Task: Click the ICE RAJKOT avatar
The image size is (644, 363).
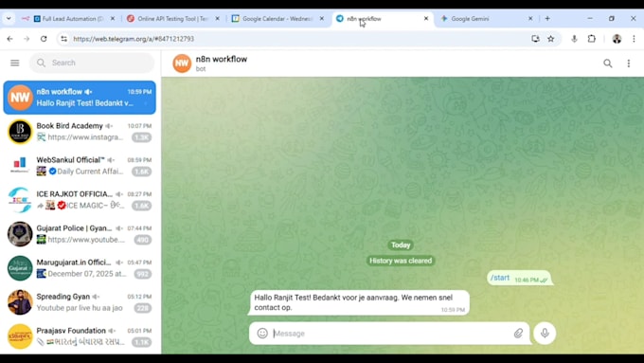Action: (x=20, y=200)
